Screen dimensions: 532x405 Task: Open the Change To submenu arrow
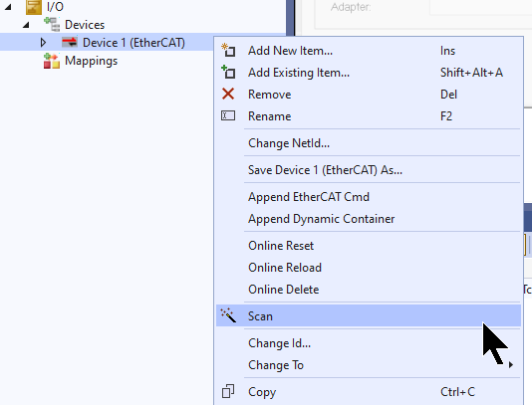[511, 364]
